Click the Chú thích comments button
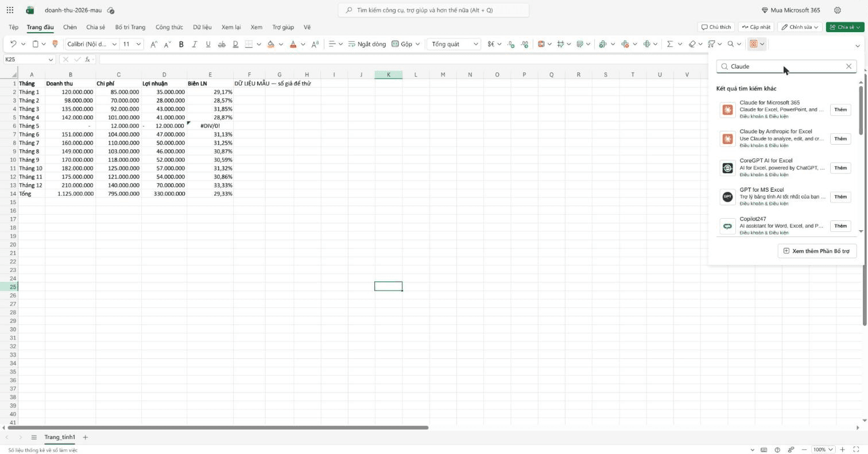Viewport: 868px width, 454px height. click(716, 27)
